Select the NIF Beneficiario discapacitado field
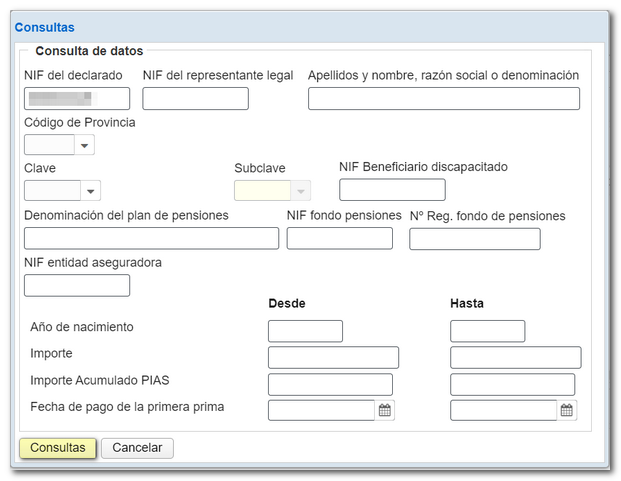The width and height of the screenshot is (621, 481). click(x=392, y=190)
